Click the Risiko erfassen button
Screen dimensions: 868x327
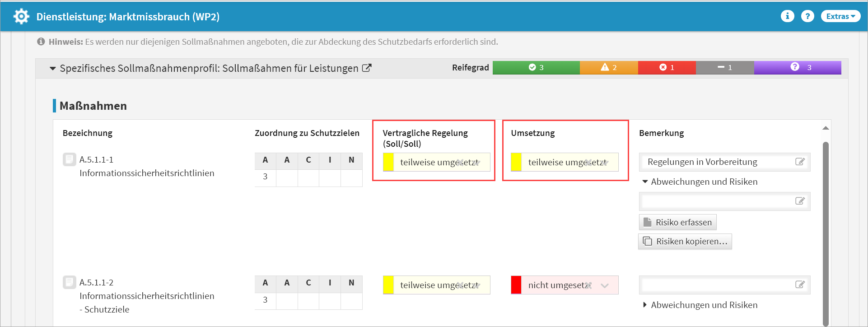click(x=677, y=222)
